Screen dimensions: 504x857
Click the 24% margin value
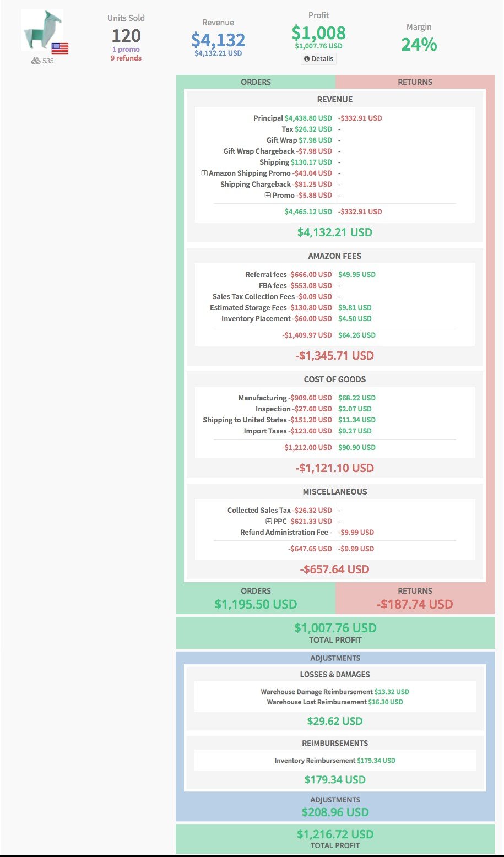pyautogui.click(x=419, y=44)
